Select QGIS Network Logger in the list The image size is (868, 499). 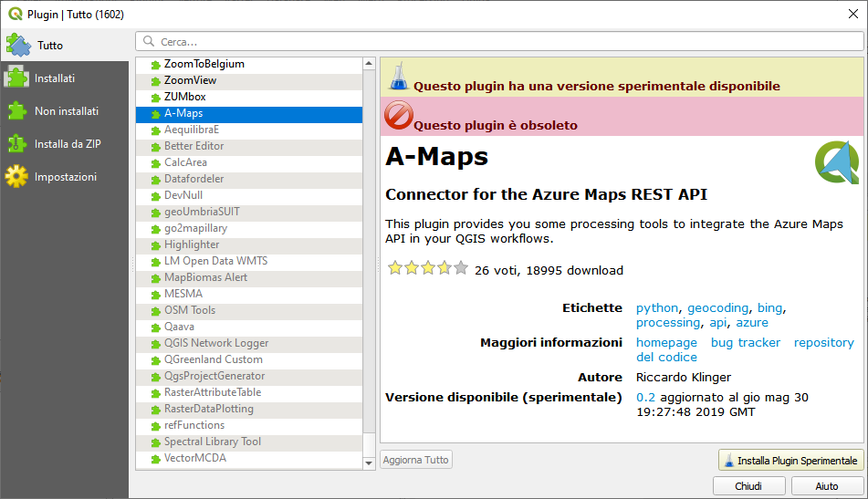[x=249, y=343]
